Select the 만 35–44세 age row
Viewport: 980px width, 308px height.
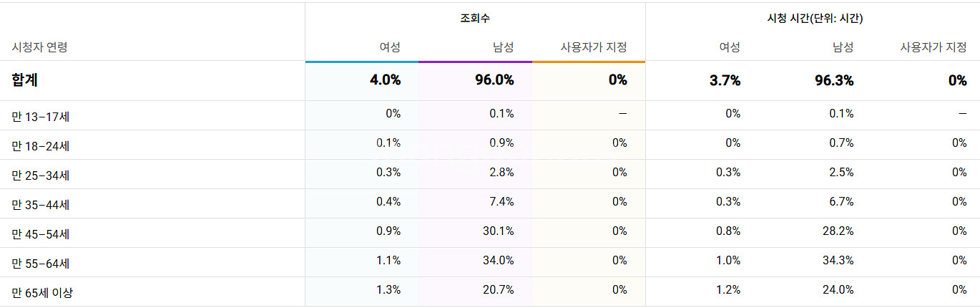42,204
